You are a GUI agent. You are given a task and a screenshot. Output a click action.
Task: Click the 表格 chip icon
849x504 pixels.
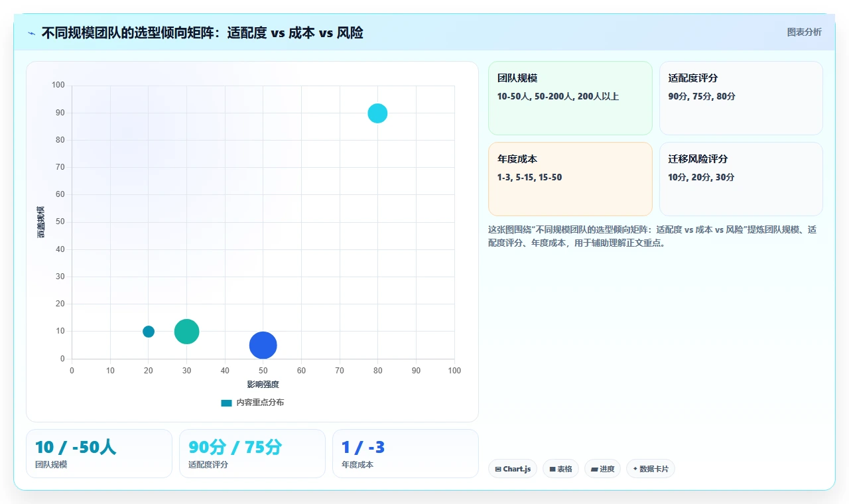pos(552,469)
